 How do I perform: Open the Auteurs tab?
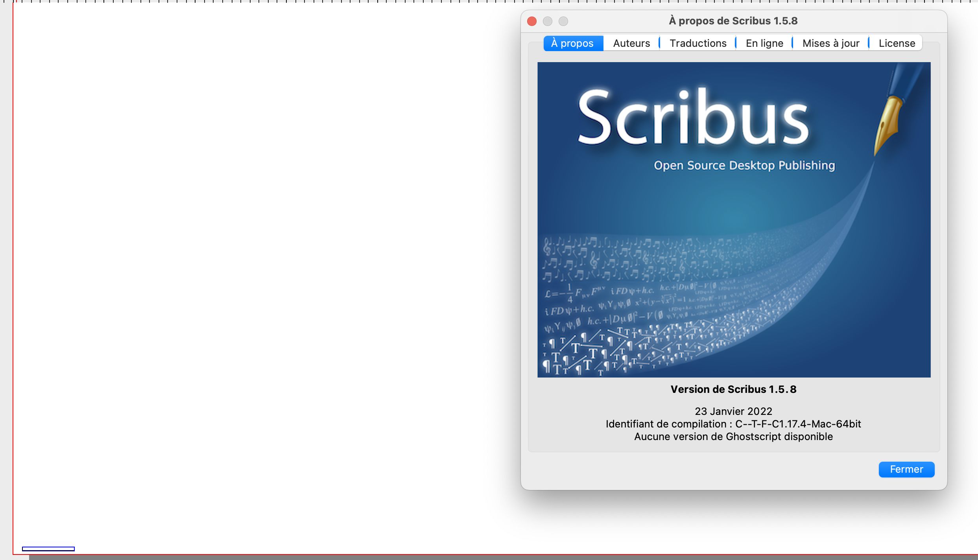point(631,43)
